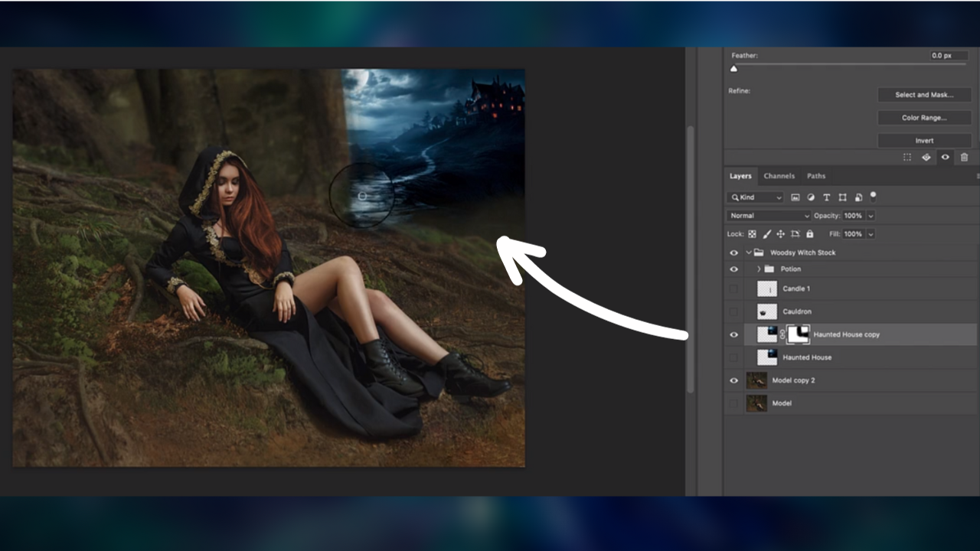Click the Haunted House layer name

(807, 357)
